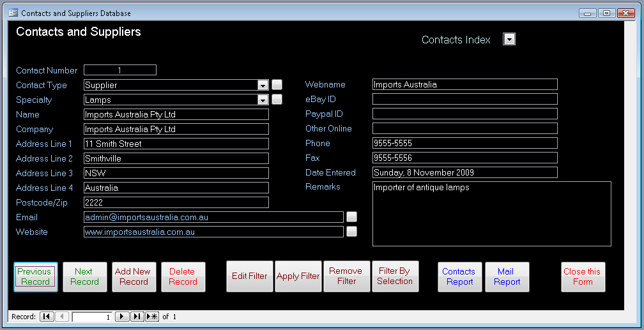Click the Postcode/Zip field '2222'

tap(176, 202)
